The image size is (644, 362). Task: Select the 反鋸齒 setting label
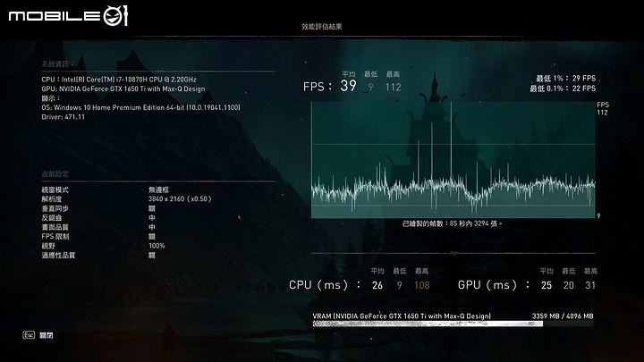point(52,217)
